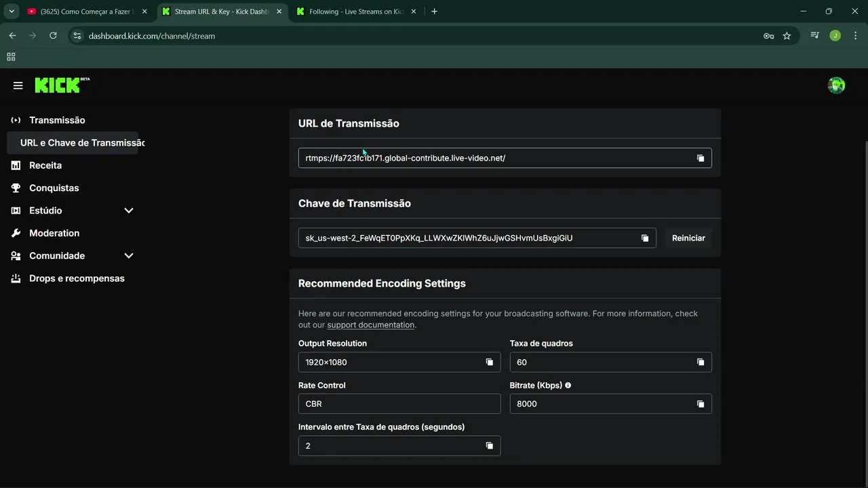Click the Bitrate info icon
Viewport: 868px width, 488px height.
(568, 385)
